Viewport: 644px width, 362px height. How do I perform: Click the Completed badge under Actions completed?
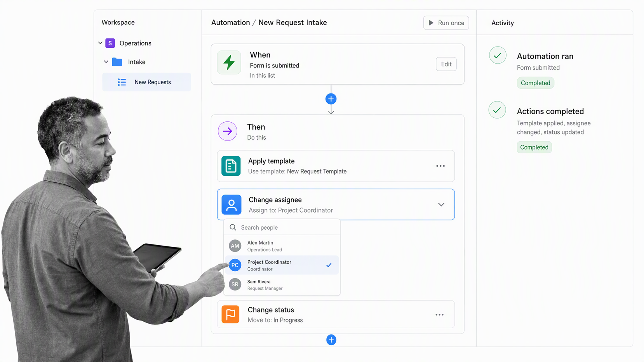(x=534, y=147)
